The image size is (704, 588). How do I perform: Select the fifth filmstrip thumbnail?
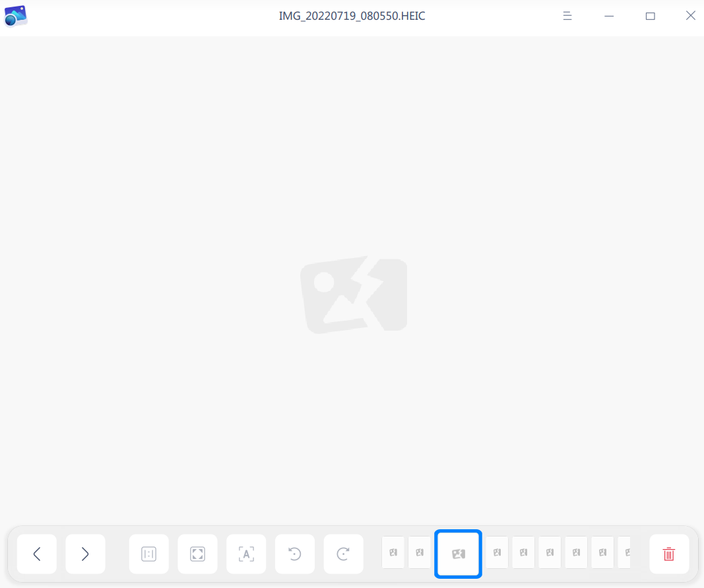[x=523, y=552]
